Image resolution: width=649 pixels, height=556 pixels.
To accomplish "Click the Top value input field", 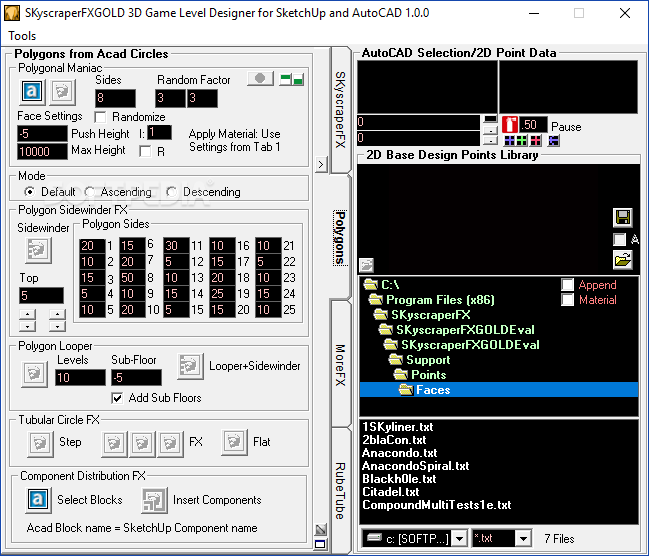I will (41, 296).
